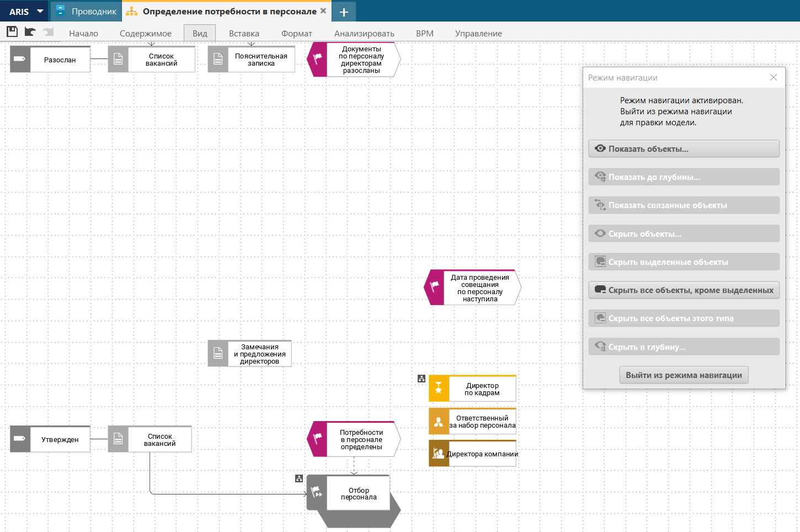Open the ARIS main menu dropdown arrow
This screenshot has height=532, width=800.
click(x=40, y=11)
